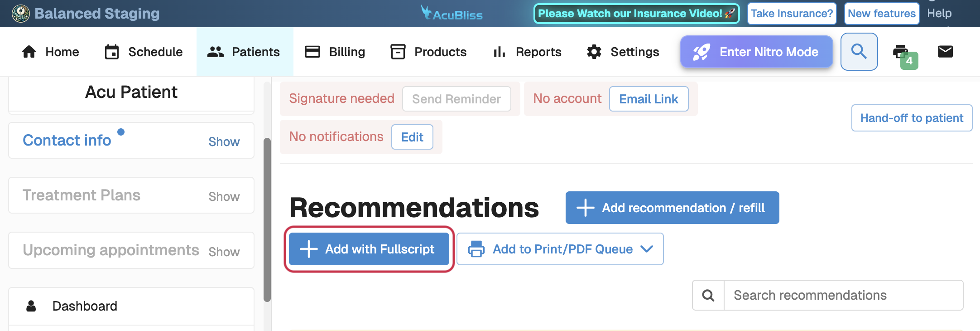Focus the Search recommendations input field
This screenshot has height=331, width=980.
click(843, 296)
